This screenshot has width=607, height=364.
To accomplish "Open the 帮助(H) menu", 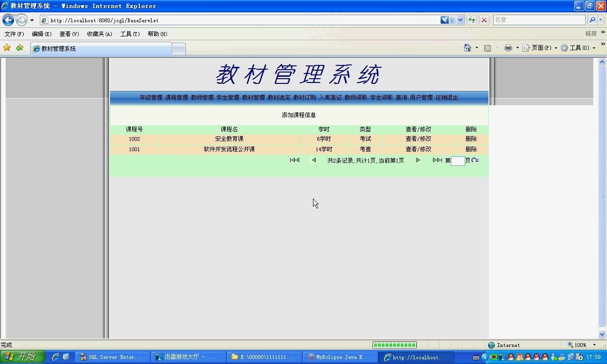I will tap(157, 34).
